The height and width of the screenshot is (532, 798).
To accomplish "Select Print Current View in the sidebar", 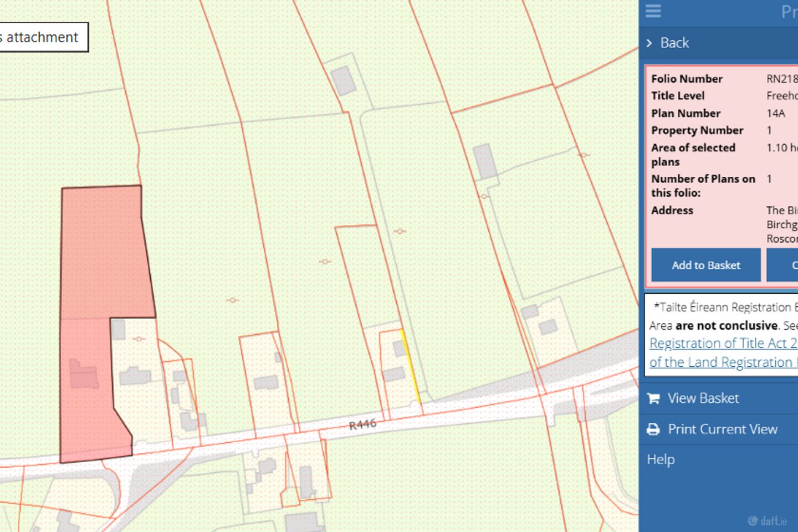I will 722,429.
